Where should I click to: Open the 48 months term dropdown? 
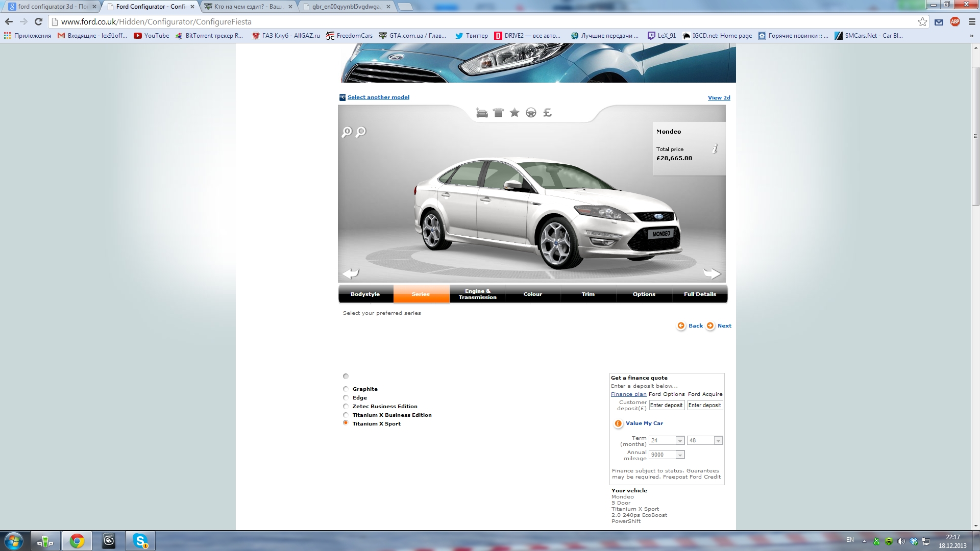tap(705, 440)
